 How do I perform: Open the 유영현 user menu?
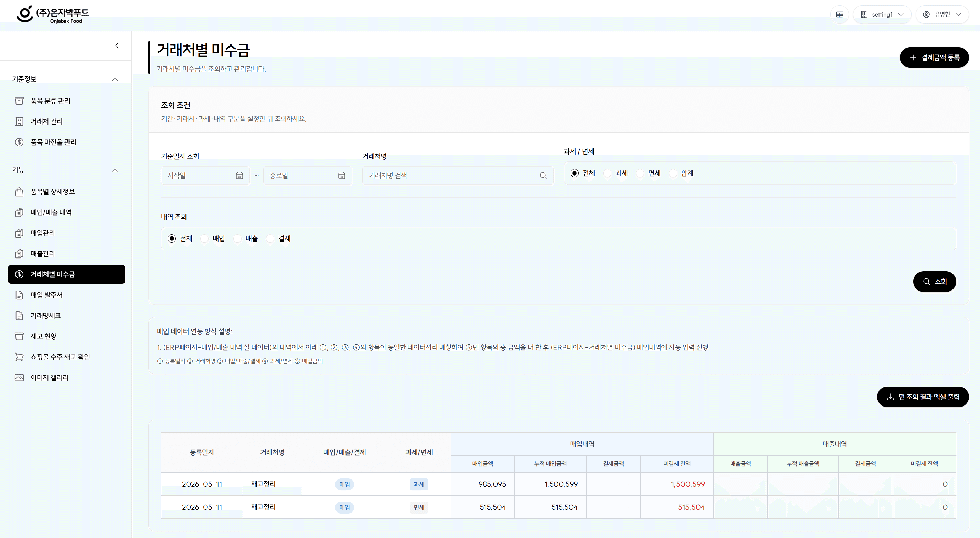click(x=942, y=14)
